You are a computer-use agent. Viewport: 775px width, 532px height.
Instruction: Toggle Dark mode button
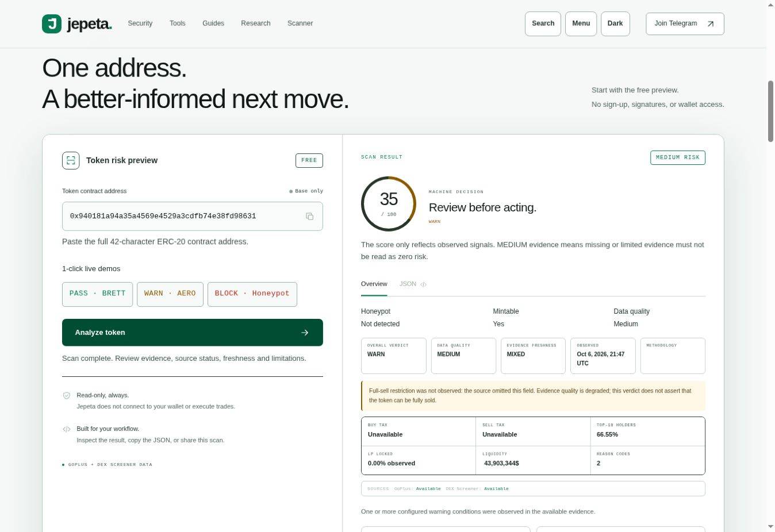point(615,24)
